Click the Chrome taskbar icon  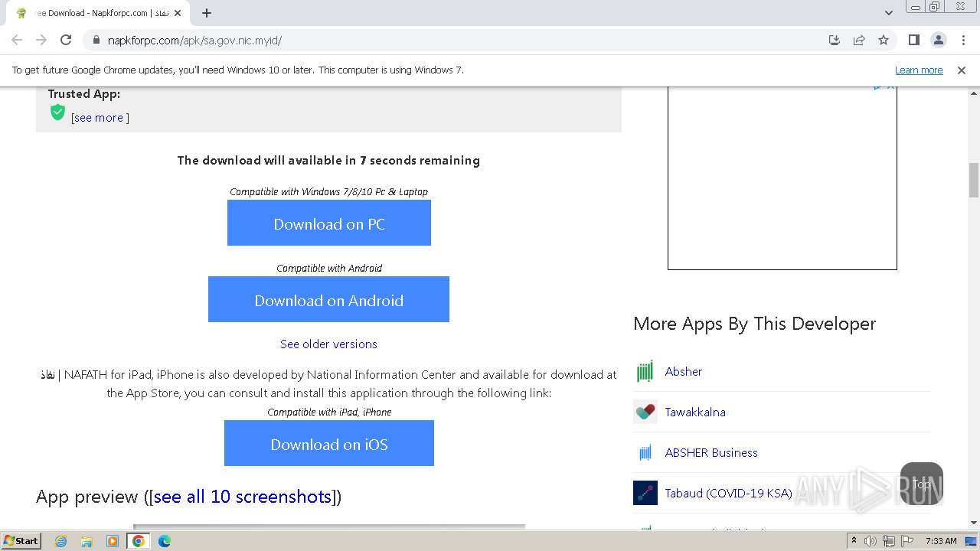click(x=139, y=541)
